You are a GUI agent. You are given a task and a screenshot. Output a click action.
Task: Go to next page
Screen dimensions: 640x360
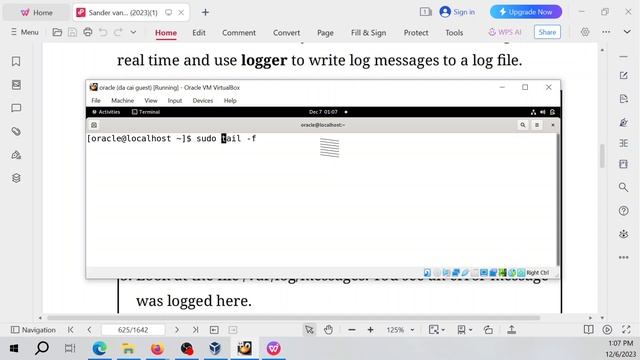coord(177,330)
